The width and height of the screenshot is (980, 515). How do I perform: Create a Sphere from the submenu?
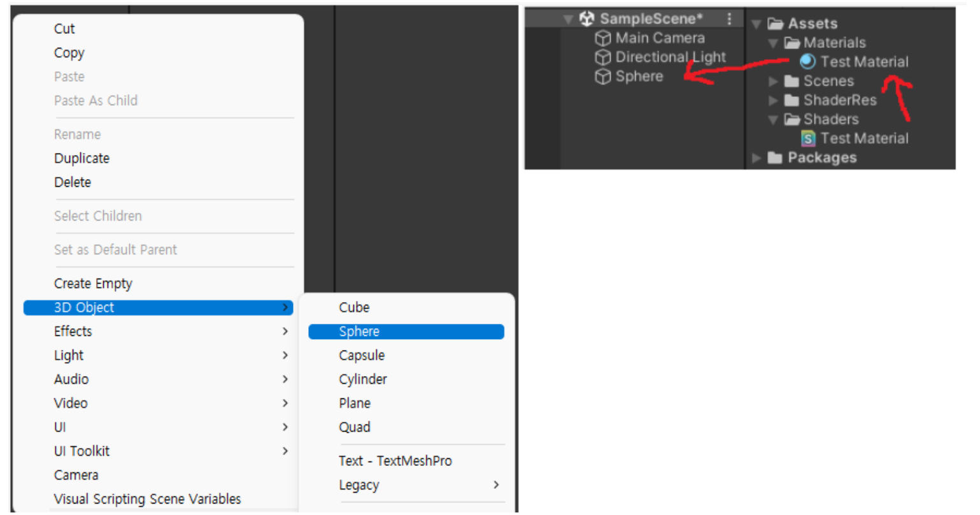pyautogui.click(x=406, y=331)
